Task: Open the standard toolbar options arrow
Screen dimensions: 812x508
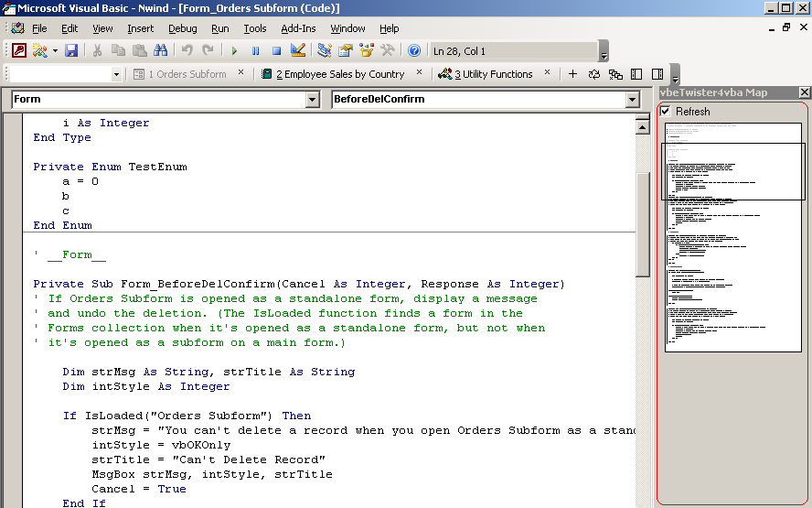Action: pos(604,51)
